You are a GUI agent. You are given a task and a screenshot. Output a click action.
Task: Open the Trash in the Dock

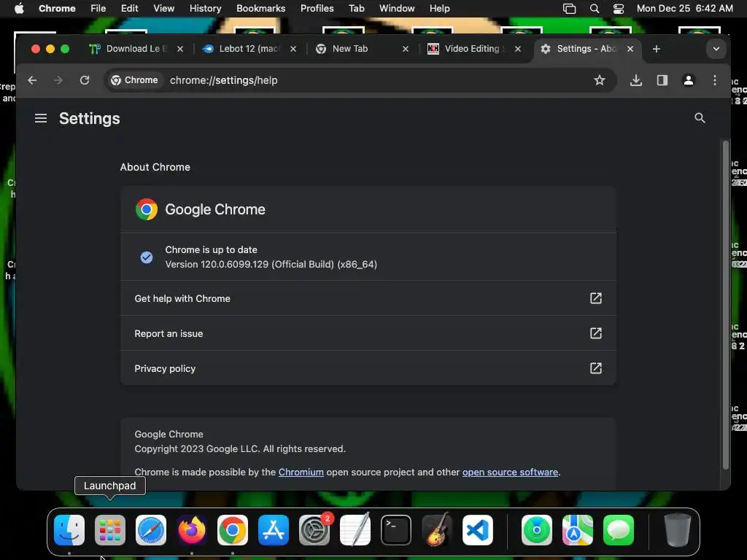678,530
